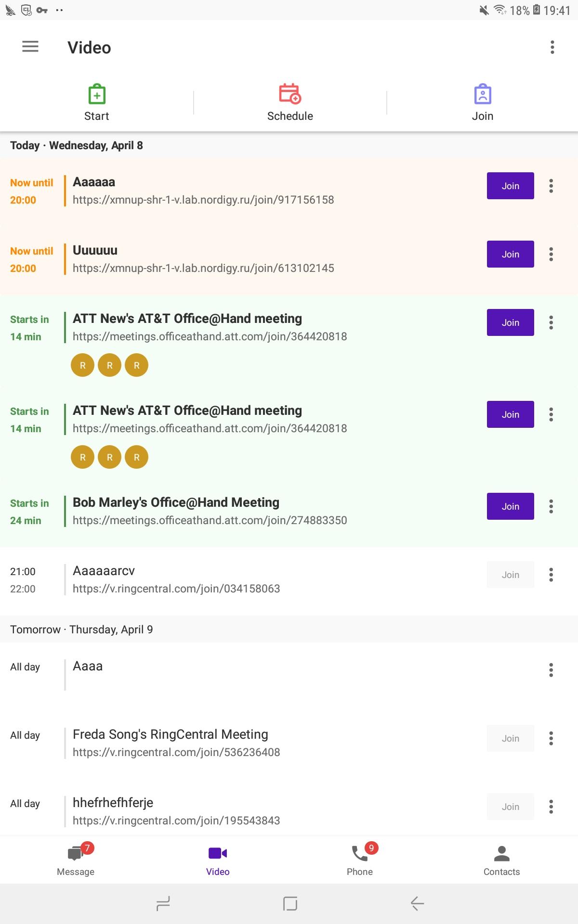Open the hamburger navigation menu

pyautogui.click(x=30, y=47)
